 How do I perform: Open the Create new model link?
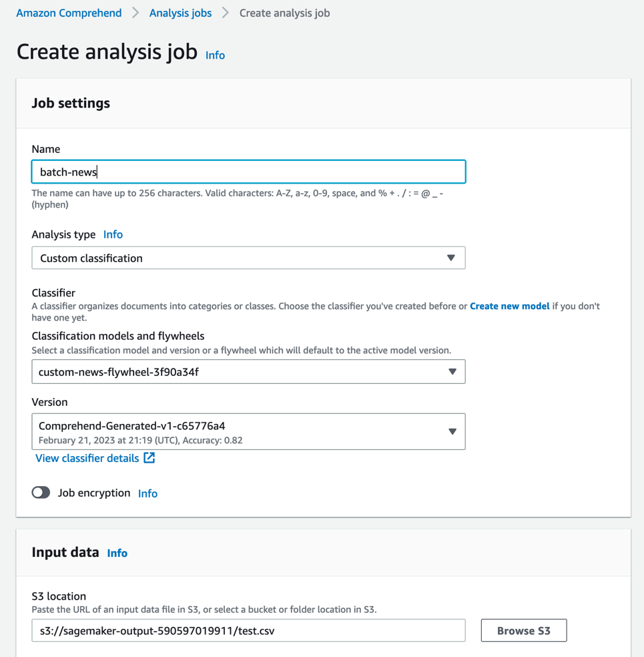coord(509,306)
